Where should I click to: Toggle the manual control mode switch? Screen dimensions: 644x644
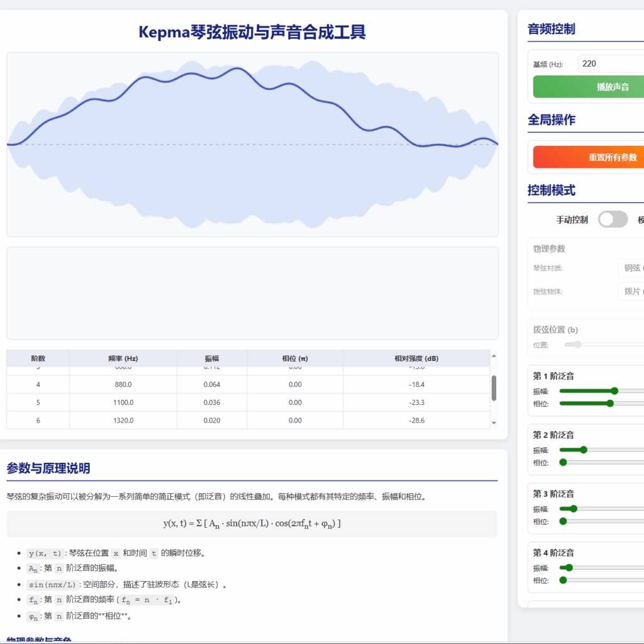pos(612,219)
